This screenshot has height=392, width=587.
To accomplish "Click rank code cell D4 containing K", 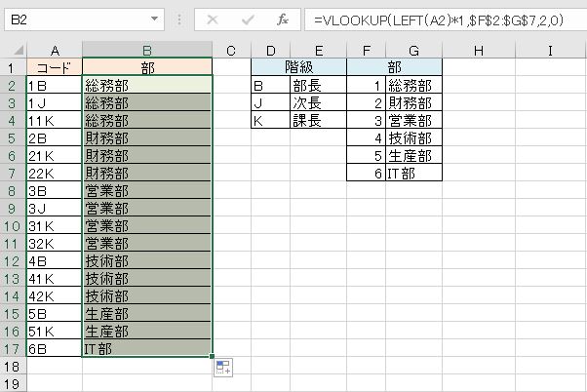I will point(271,121).
